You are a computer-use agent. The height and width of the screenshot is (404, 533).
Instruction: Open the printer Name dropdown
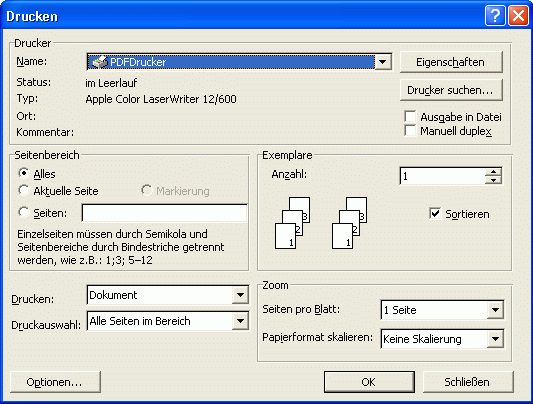pyautogui.click(x=383, y=62)
